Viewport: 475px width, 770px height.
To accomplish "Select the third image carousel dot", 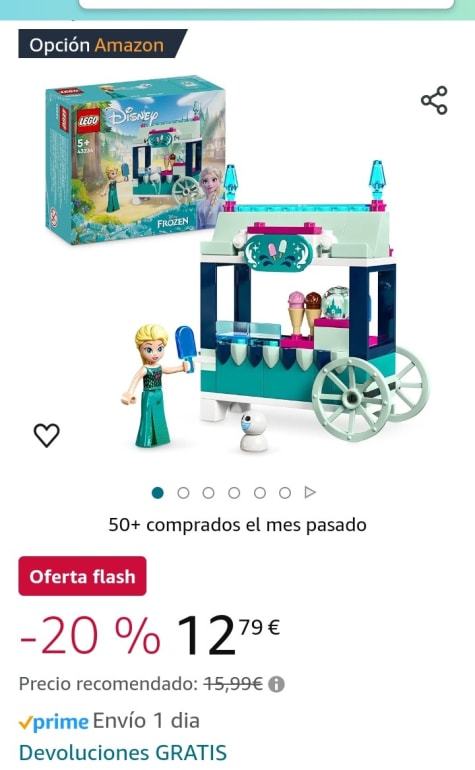I will (x=208, y=493).
